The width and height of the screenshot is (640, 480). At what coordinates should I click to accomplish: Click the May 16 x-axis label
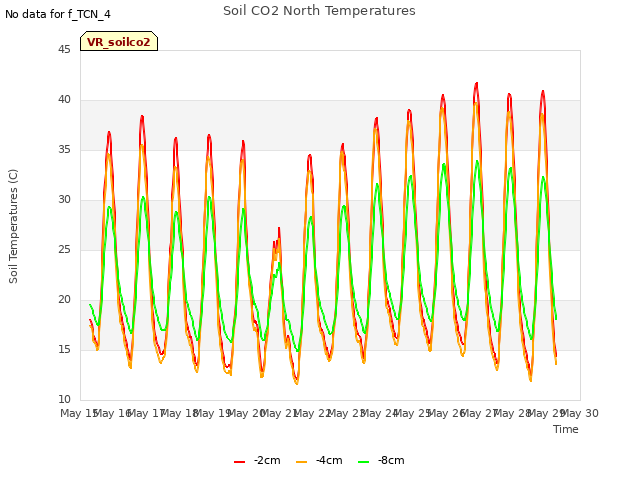click(x=113, y=413)
